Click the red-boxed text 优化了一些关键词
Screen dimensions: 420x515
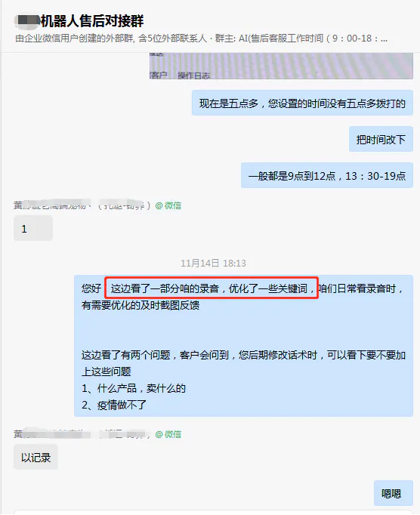268,288
